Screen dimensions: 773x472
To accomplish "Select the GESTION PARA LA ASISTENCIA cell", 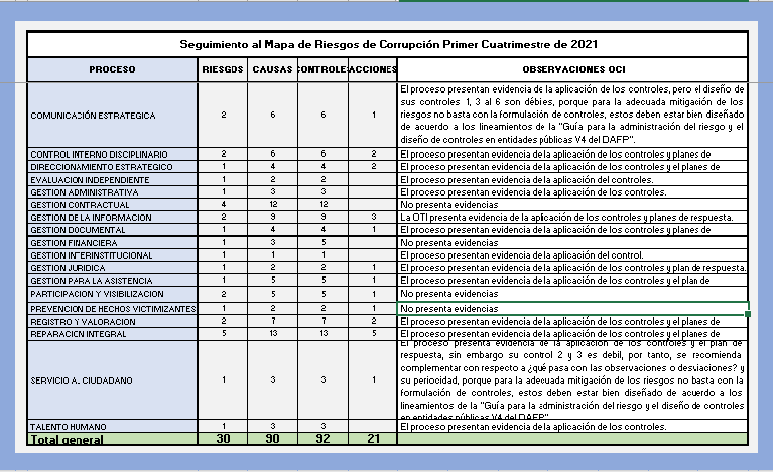I will tap(112, 281).
